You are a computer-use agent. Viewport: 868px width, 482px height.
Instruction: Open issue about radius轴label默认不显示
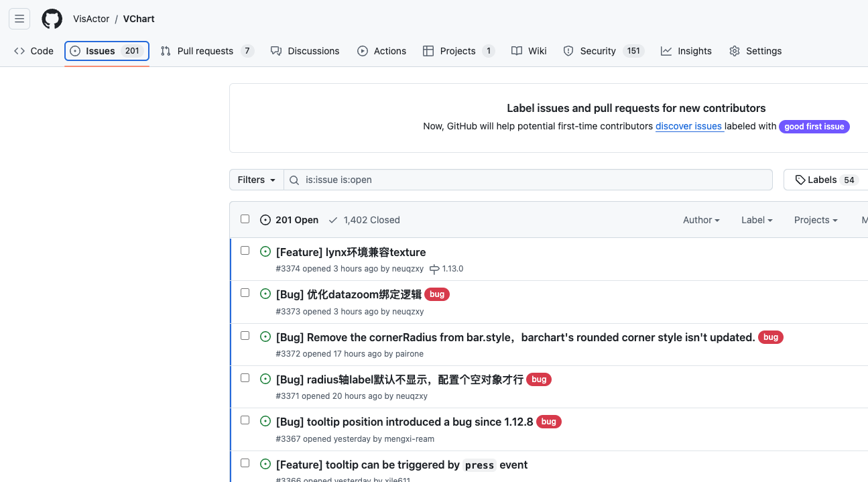(399, 379)
